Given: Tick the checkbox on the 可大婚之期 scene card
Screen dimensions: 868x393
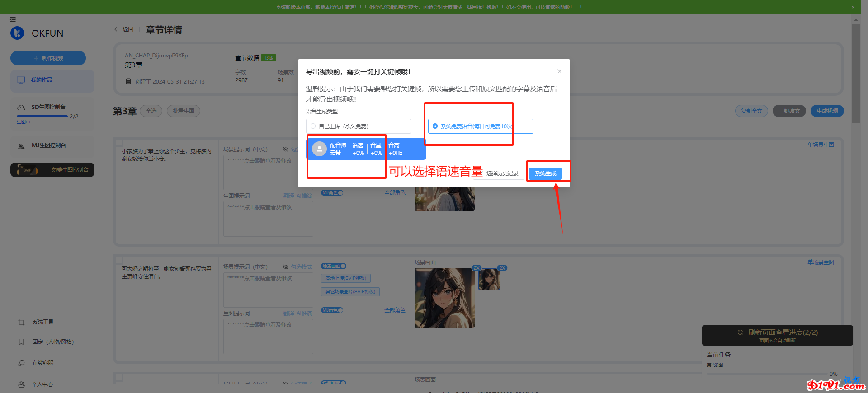Looking at the screenshot, I should point(119,260).
